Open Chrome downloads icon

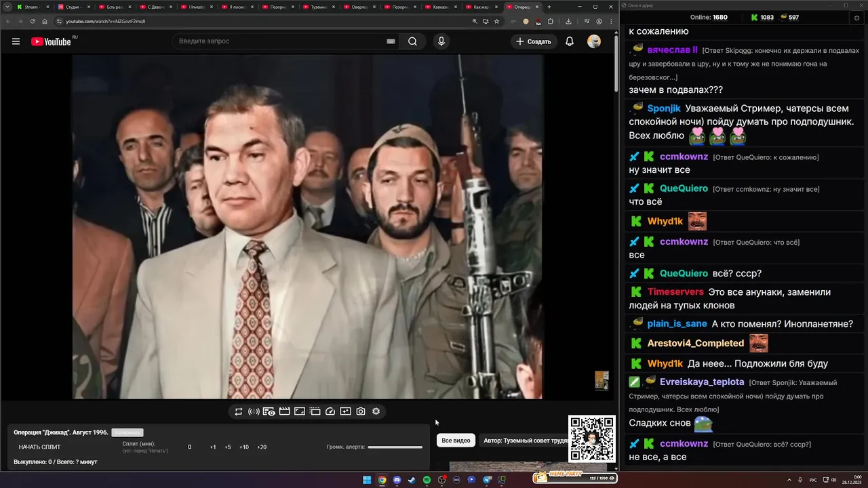(x=568, y=21)
